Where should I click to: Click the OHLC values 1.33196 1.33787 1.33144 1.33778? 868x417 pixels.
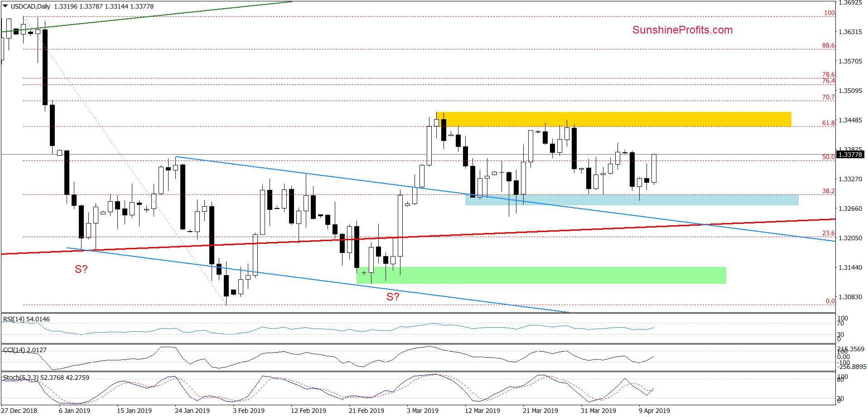click(104, 6)
